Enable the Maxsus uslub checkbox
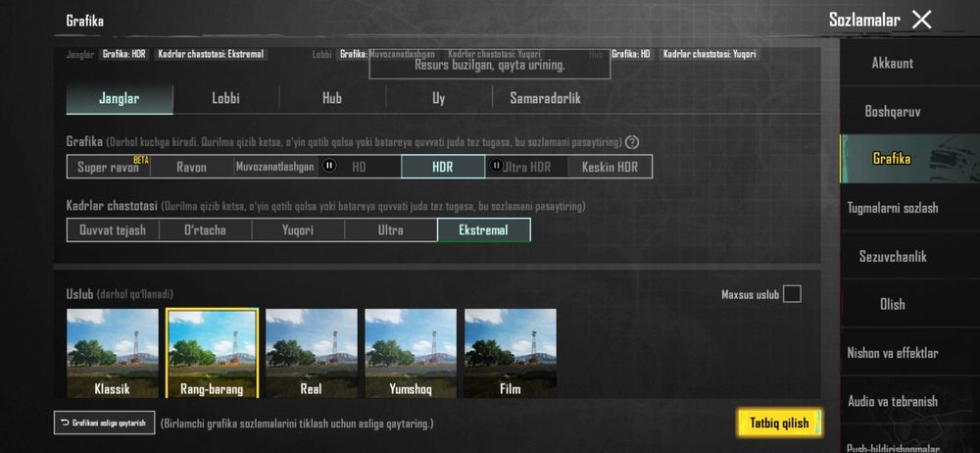Image resolution: width=980 pixels, height=453 pixels. coord(792,293)
